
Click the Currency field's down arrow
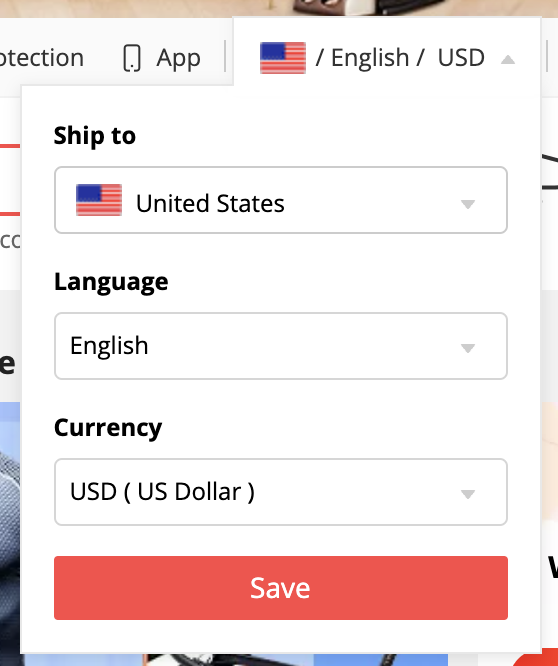pyautogui.click(x=468, y=494)
